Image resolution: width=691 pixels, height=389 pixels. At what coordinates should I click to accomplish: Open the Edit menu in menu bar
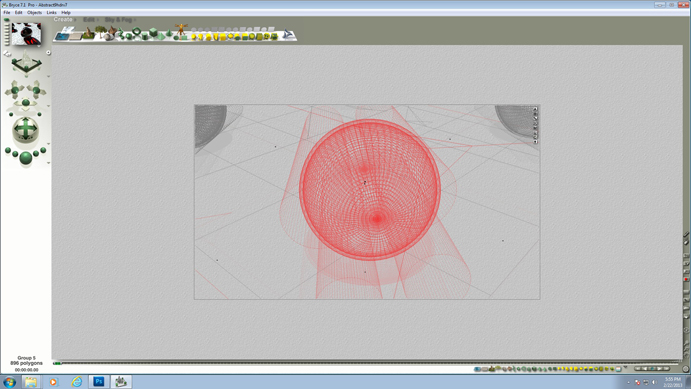tap(19, 13)
